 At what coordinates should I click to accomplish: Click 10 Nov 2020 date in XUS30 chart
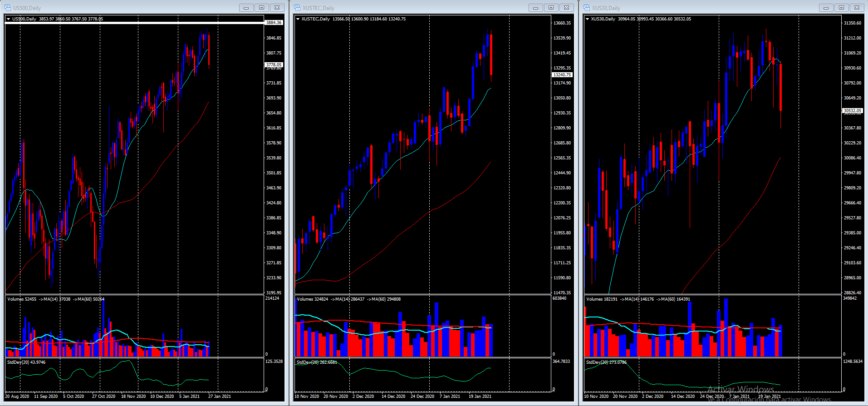pyautogui.click(x=596, y=396)
